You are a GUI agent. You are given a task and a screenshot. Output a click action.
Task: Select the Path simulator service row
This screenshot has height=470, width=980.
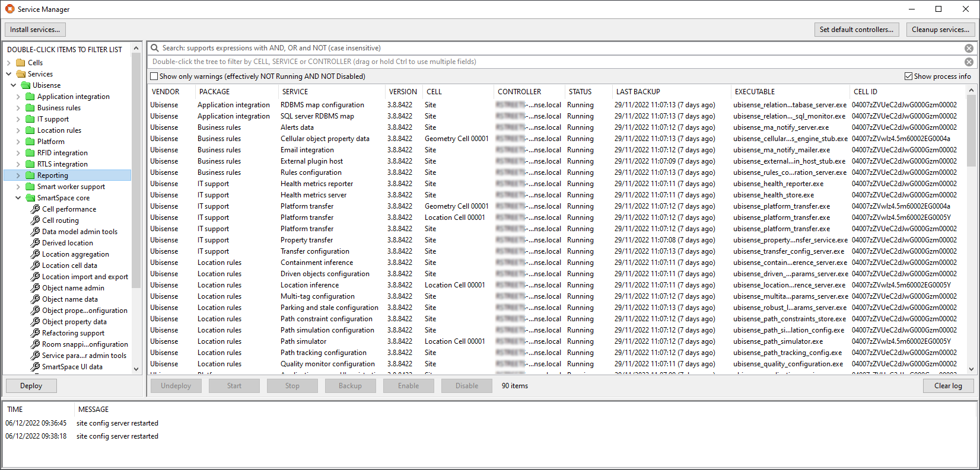point(558,341)
